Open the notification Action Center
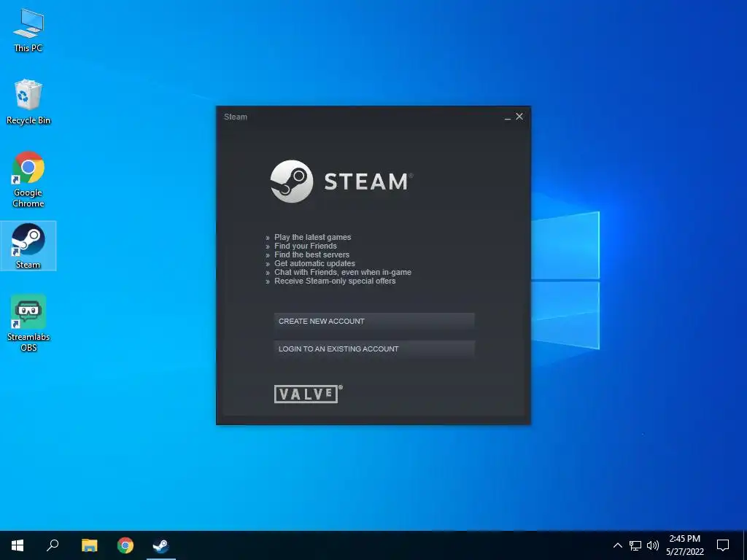 (x=723, y=545)
